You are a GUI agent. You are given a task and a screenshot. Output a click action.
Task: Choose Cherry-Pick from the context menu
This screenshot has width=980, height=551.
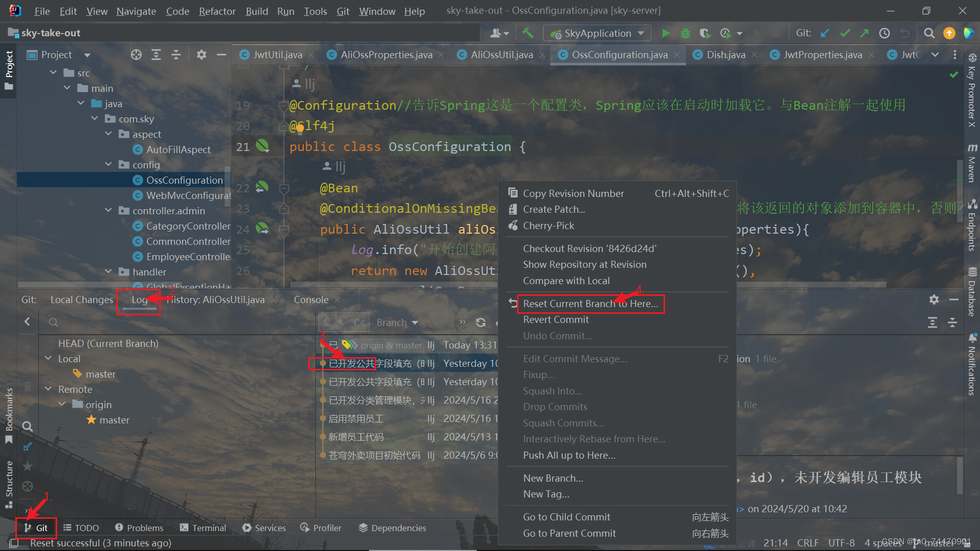click(548, 226)
